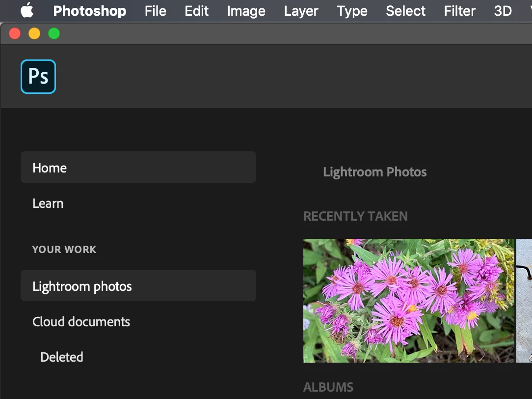Show Deleted cloud documents

[62, 357]
